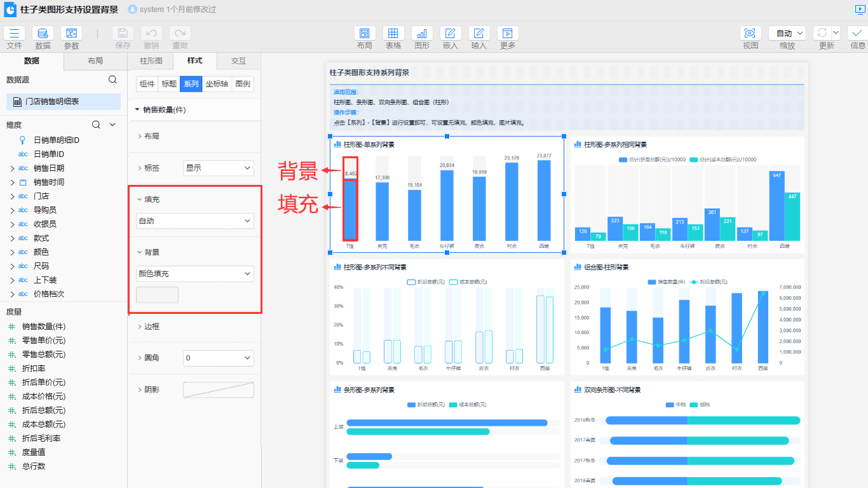Insert a table with the 表格 icon
This screenshot has height=488, width=868.
pyautogui.click(x=393, y=34)
